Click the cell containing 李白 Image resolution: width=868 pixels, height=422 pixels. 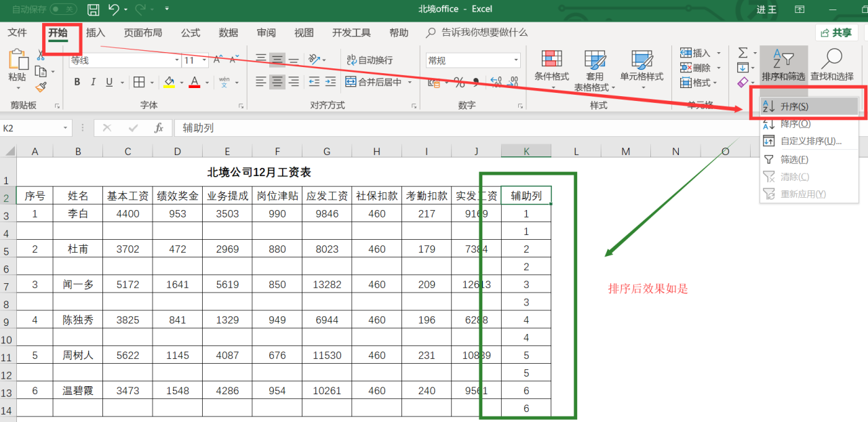(x=78, y=213)
